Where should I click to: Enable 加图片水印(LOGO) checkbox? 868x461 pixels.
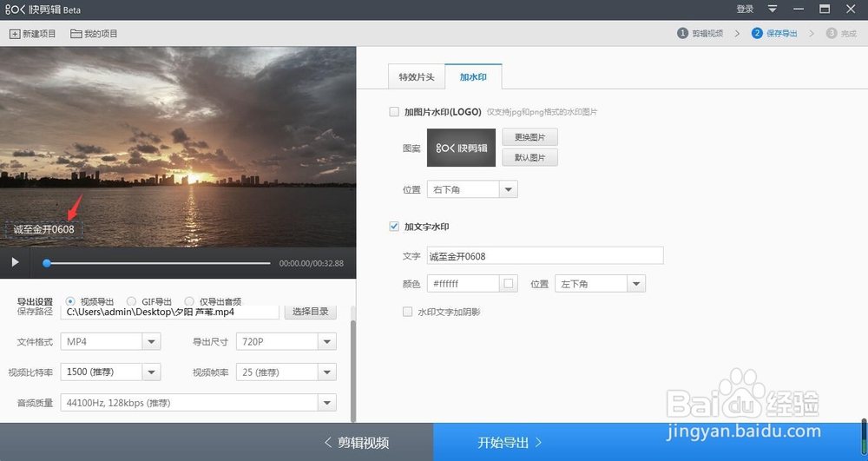tap(394, 112)
